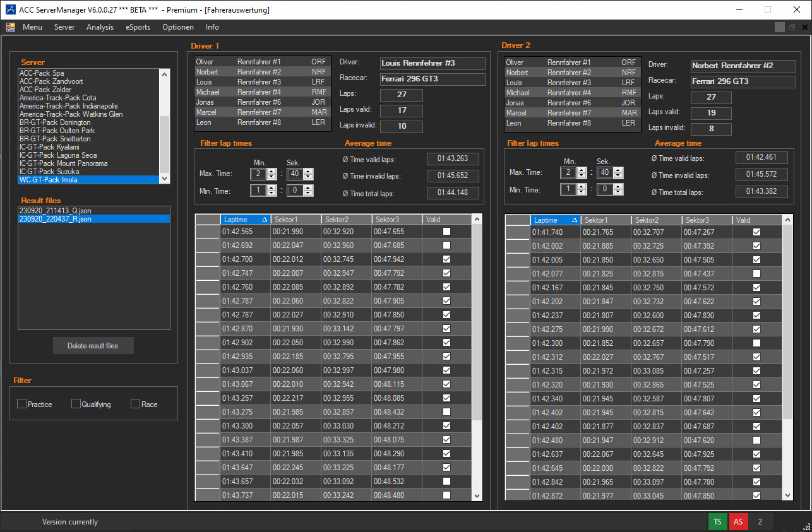
Task: Click the Laptime sort arrow in the Driver 2 table
Action: point(575,220)
